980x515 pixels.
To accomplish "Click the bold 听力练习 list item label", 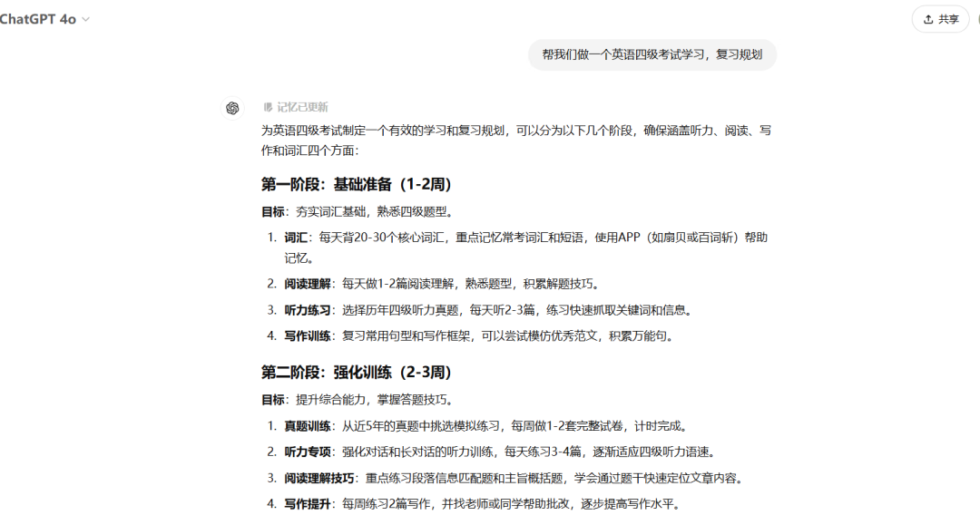I will click(x=307, y=310).
